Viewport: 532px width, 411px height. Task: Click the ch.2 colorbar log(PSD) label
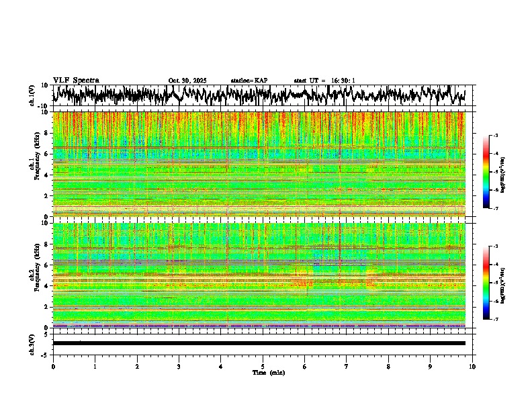502,286
